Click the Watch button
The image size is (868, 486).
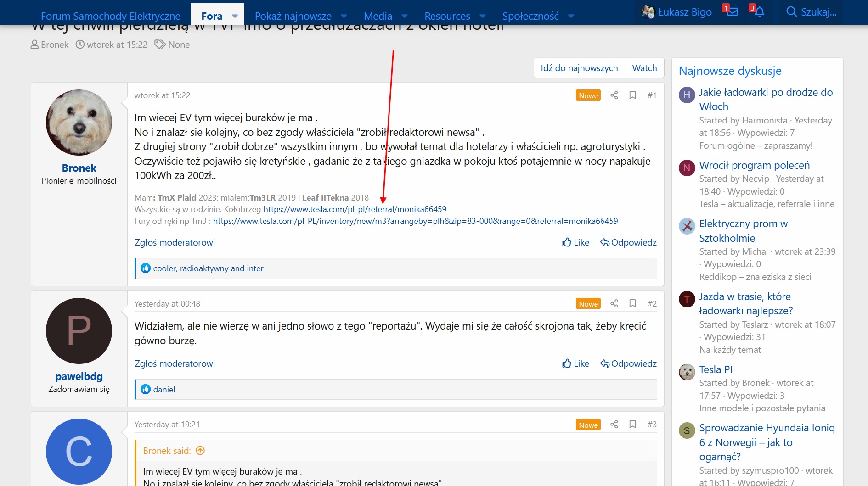pyautogui.click(x=644, y=68)
